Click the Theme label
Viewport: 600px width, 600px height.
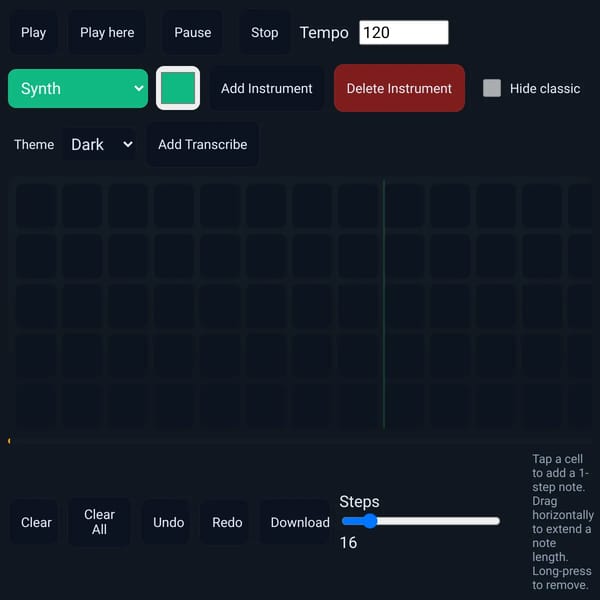34,145
